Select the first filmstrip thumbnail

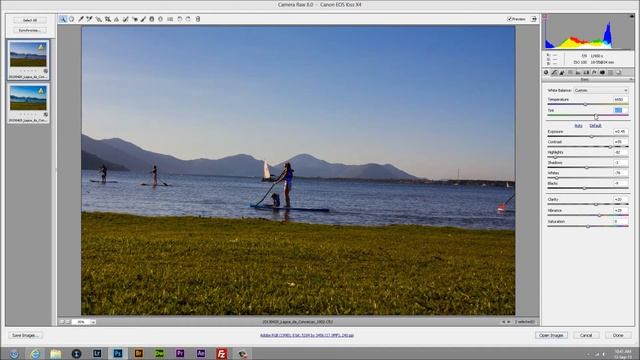pos(28,55)
